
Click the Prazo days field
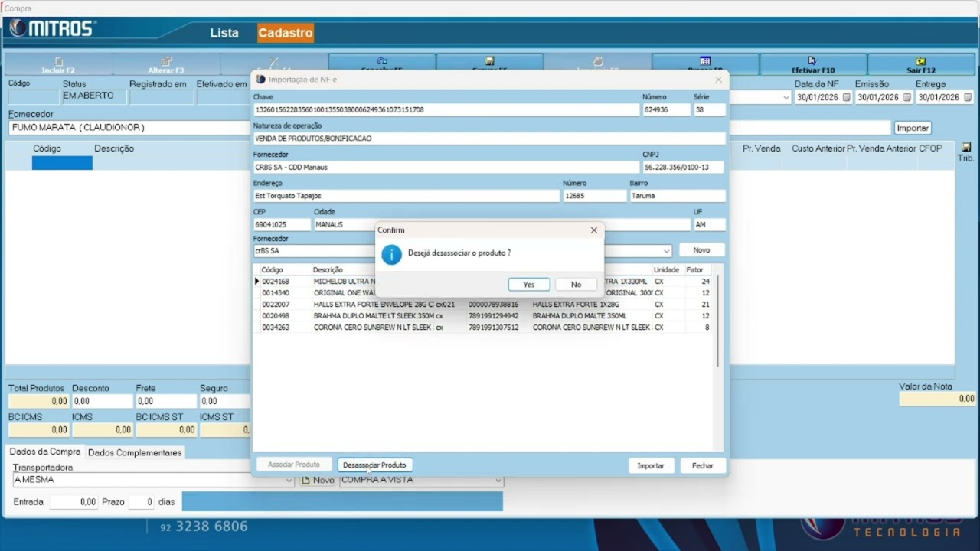pyautogui.click(x=140, y=502)
